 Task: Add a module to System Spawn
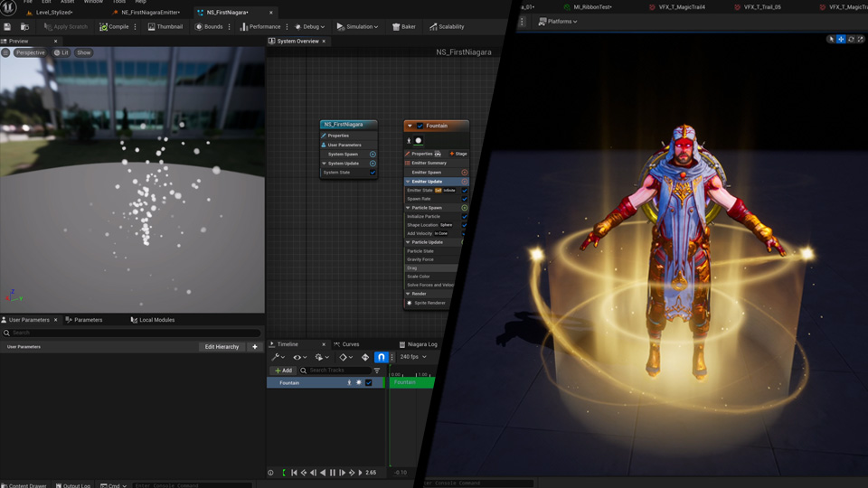[373, 155]
